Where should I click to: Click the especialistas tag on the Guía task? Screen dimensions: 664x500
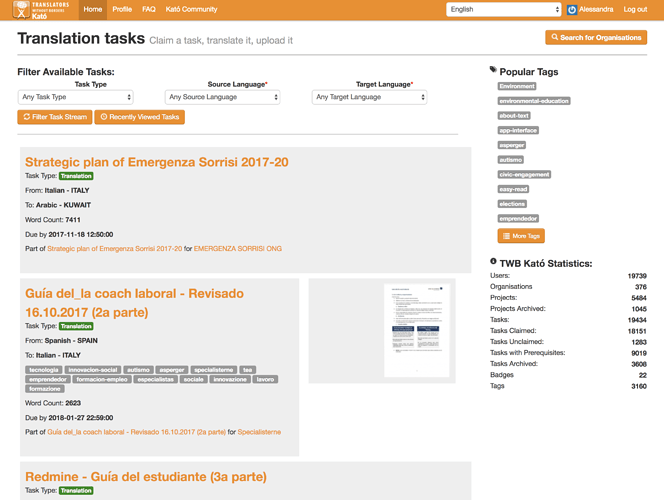tap(155, 379)
